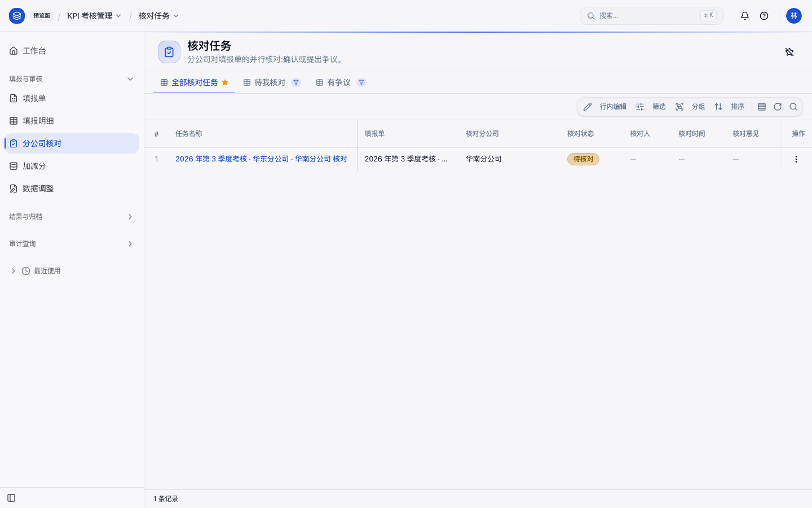The image size is (812, 508).
Task: Click the 搜索 search field
Action: 651,16
